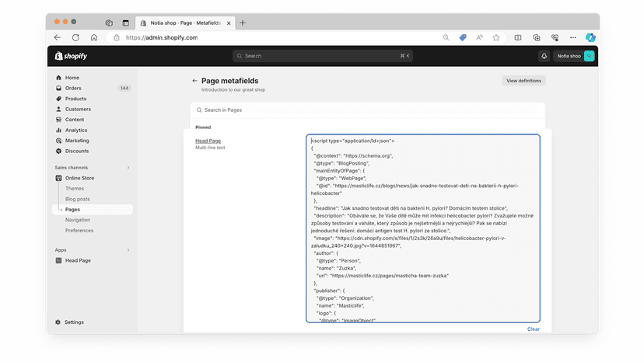
Task: Click the browser essentials heart icon
Action: click(555, 37)
